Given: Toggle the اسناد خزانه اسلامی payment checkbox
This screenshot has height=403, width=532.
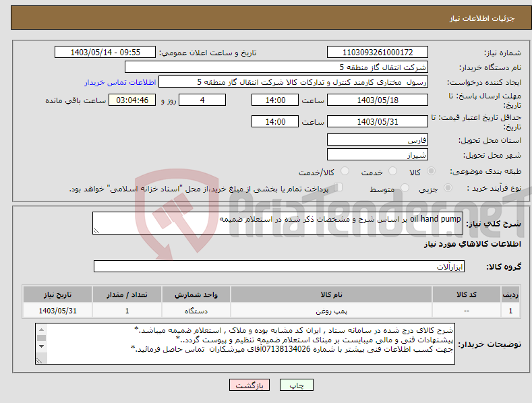Looking at the screenshot, I should [x=338, y=187].
